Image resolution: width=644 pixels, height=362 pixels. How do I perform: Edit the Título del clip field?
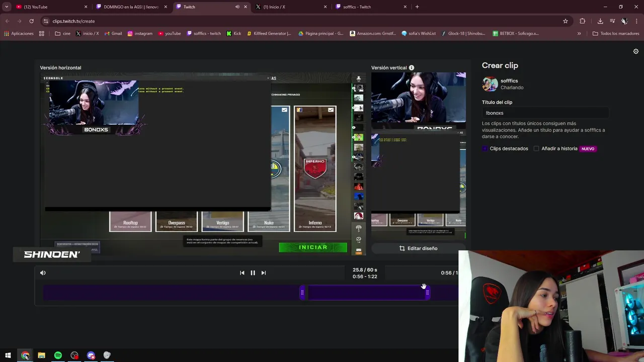(x=545, y=113)
